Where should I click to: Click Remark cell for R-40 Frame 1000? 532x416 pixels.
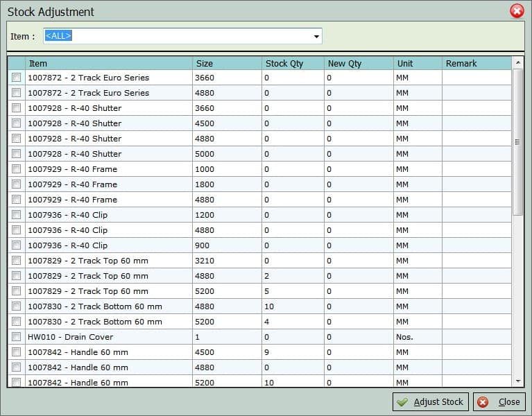pos(476,169)
